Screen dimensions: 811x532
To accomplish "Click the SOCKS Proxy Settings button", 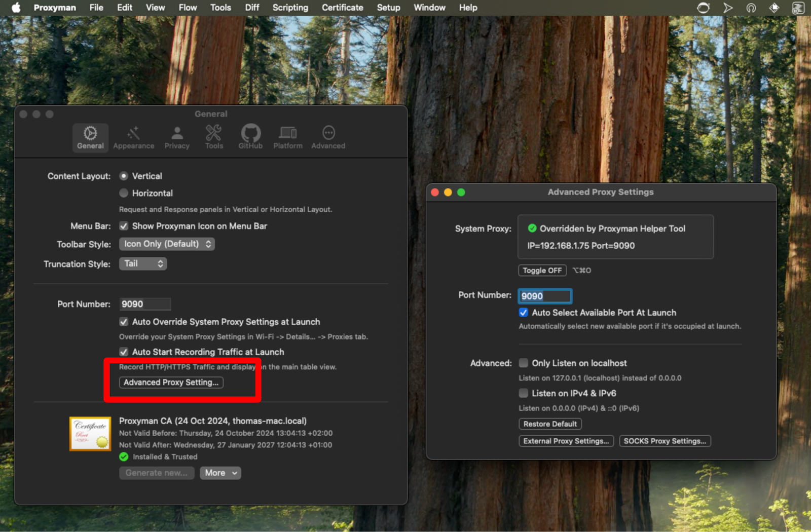I will click(x=665, y=441).
